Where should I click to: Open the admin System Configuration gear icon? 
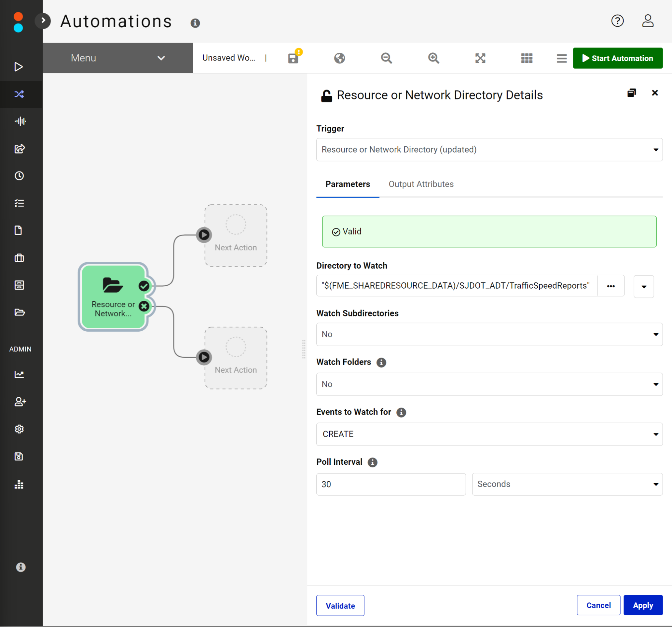[x=19, y=429]
